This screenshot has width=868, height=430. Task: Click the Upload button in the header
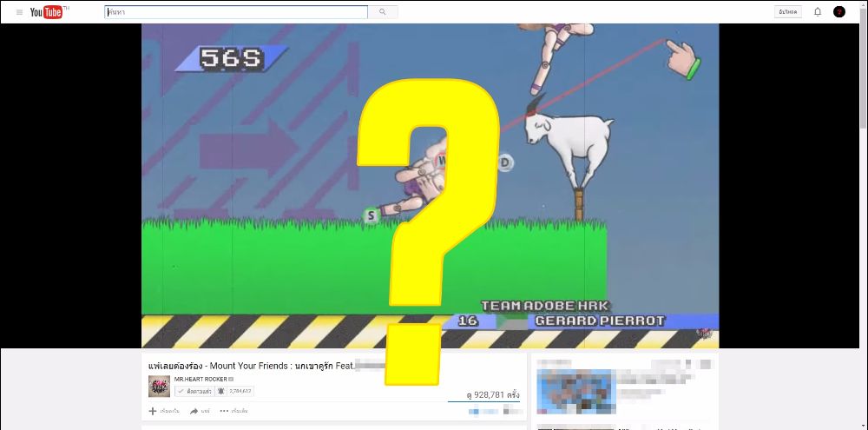coord(788,12)
